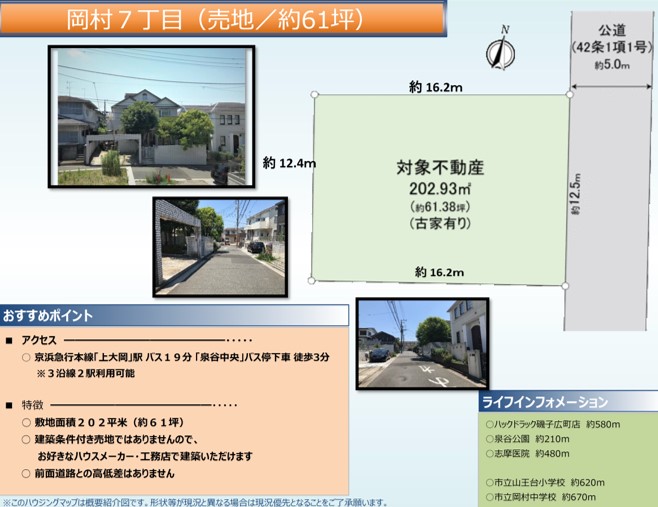This screenshot has width=658, height=507.
Task: Click the north compass icon
Action: pyautogui.click(x=500, y=51)
